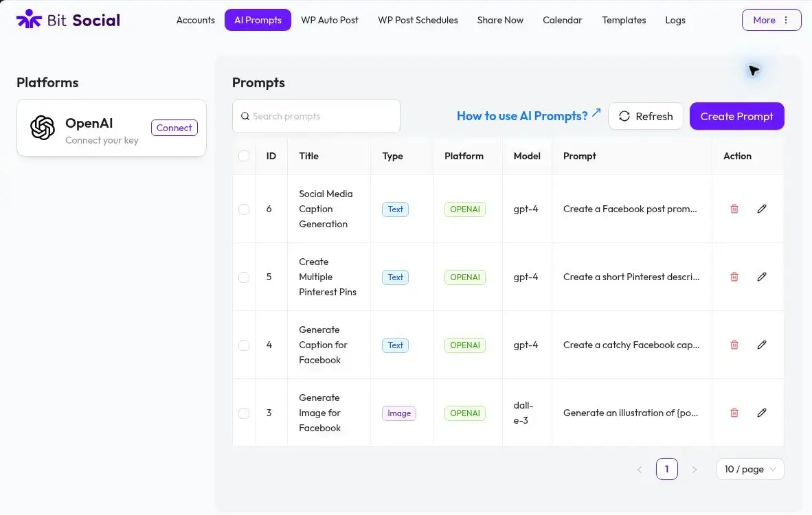Go to previous page arrow
The width and height of the screenshot is (812, 515).
tap(640, 470)
